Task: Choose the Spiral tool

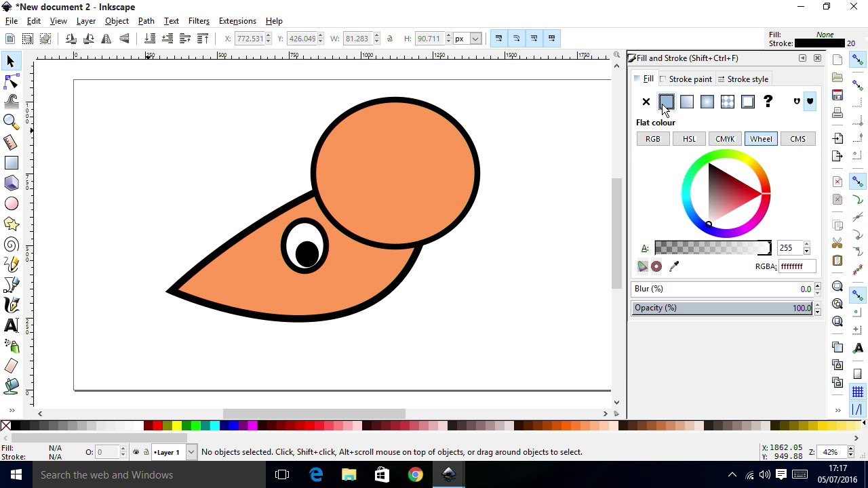Action: [x=11, y=244]
